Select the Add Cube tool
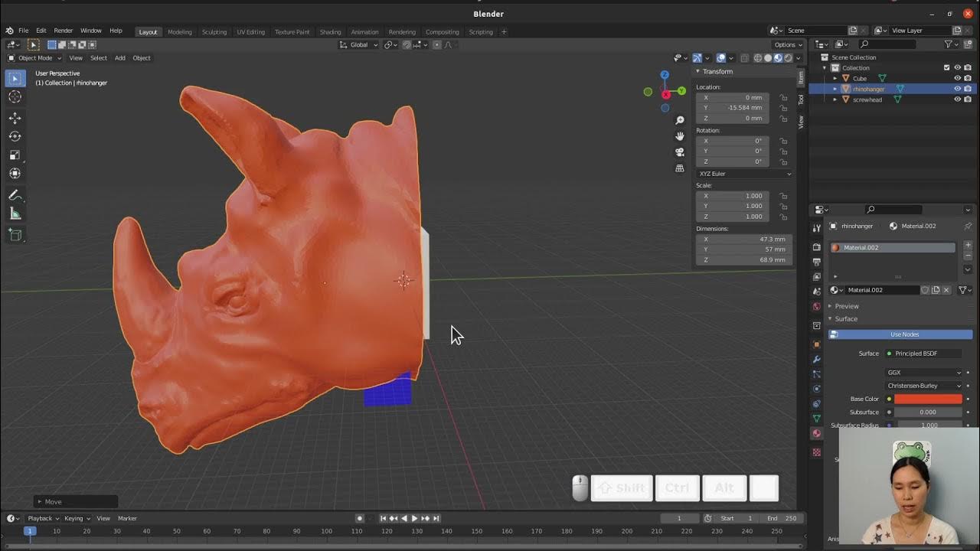Image resolution: width=980 pixels, height=551 pixels. (15, 235)
